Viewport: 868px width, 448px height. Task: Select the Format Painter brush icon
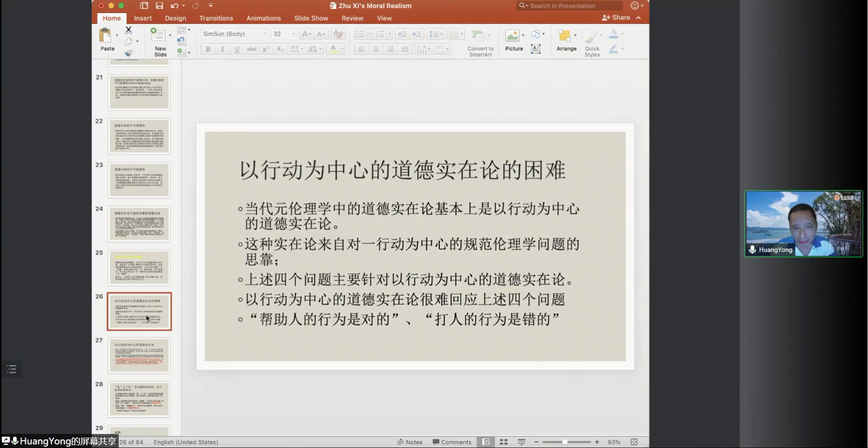tap(129, 53)
